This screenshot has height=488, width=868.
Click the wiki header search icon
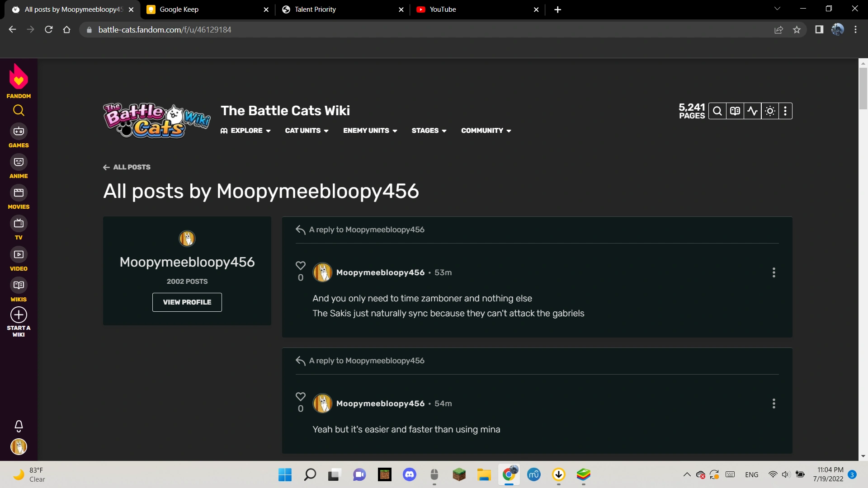(717, 111)
